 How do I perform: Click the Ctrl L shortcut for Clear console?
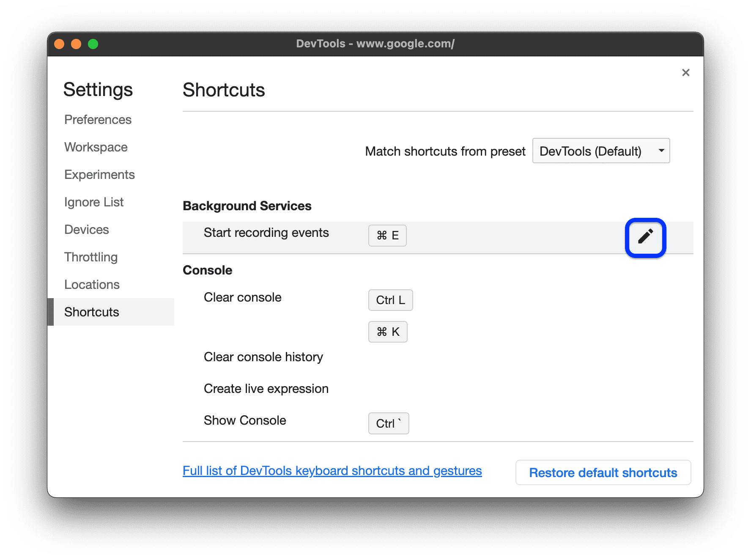click(390, 300)
